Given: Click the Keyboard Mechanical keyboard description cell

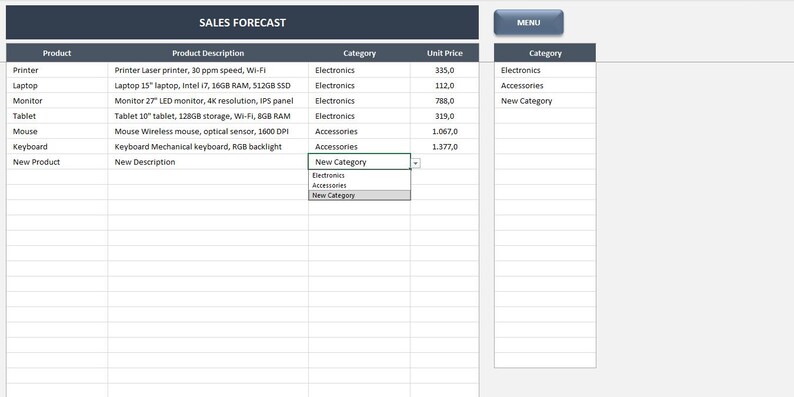Looking at the screenshot, I should tap(208, 146).
